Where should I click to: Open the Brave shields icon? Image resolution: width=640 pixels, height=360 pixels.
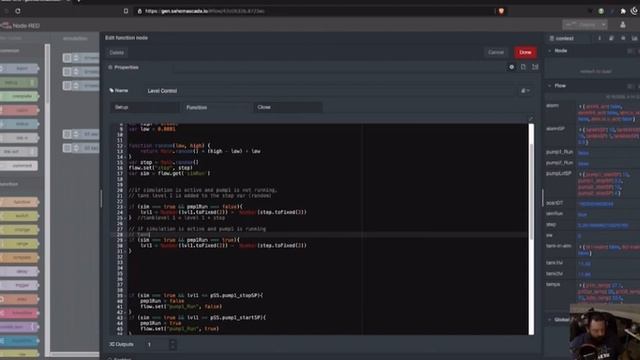501,11
